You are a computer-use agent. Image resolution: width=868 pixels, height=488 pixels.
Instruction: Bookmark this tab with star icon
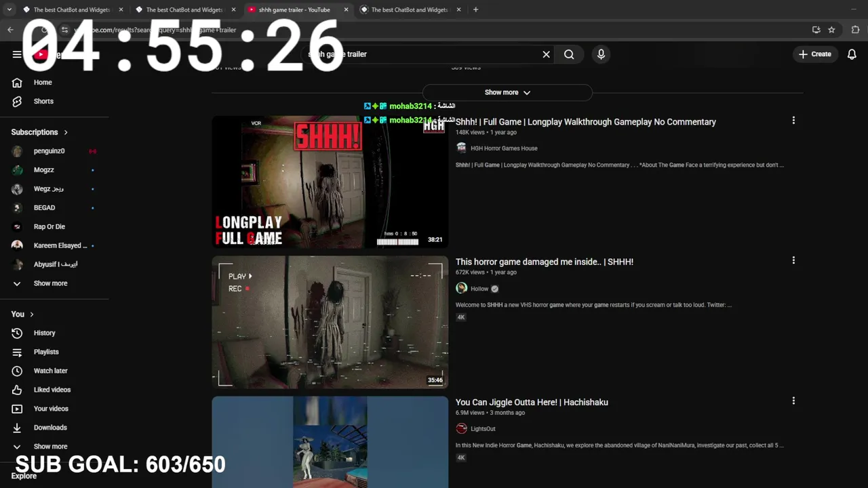click(831, 30)
